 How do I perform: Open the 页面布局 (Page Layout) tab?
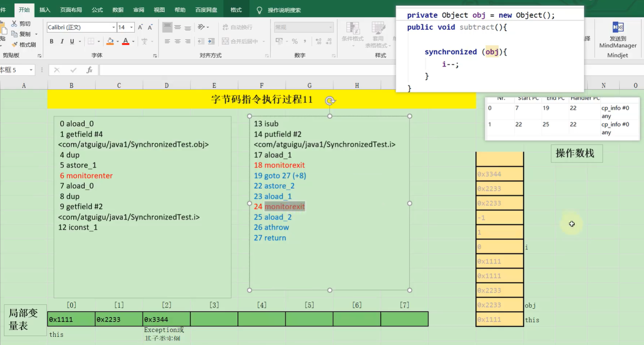pos(71,10)
